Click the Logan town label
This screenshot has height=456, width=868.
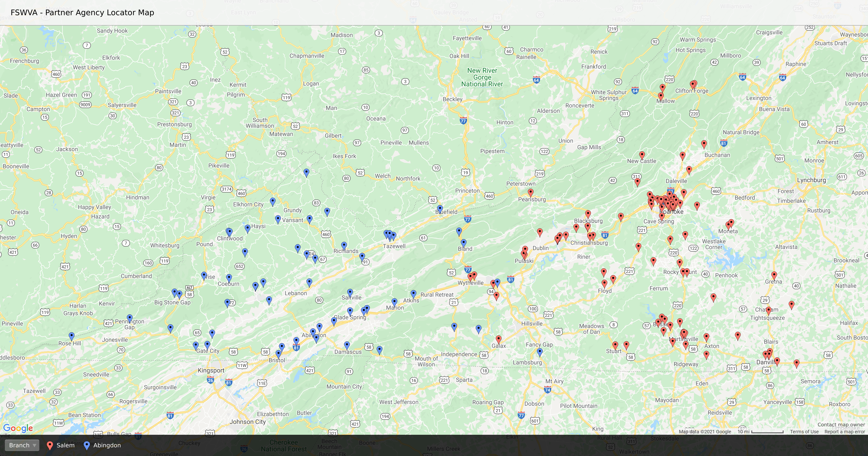[311, 84]
